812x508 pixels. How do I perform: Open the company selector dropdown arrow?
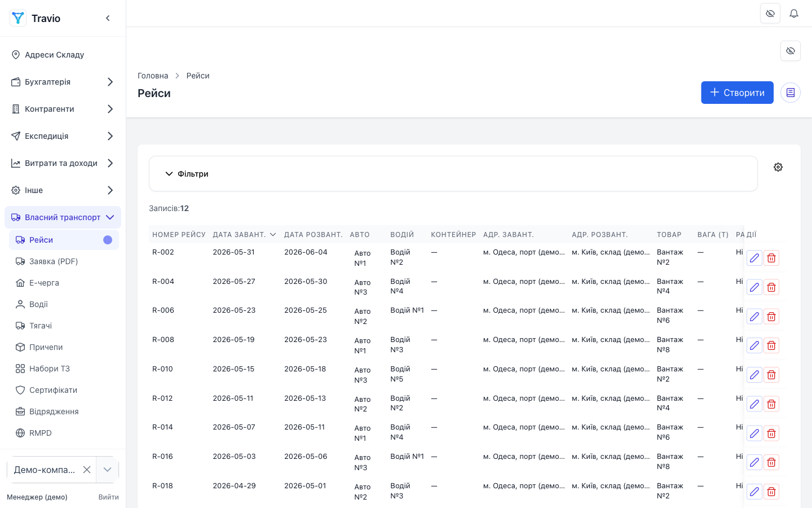107,470
